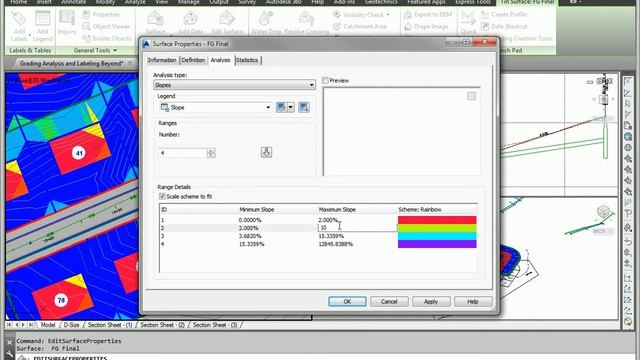This screenshot has width=640, height=360.
Task: Click Create Profile in the ribbon
Action: [x=504, y=15]
